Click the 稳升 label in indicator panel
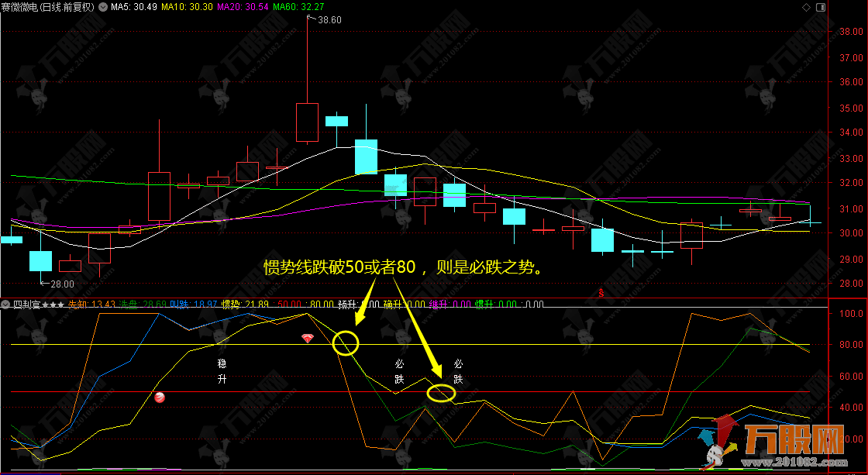Image resolution: width=868 pixels, height=475 pixels. coord(222,371)
